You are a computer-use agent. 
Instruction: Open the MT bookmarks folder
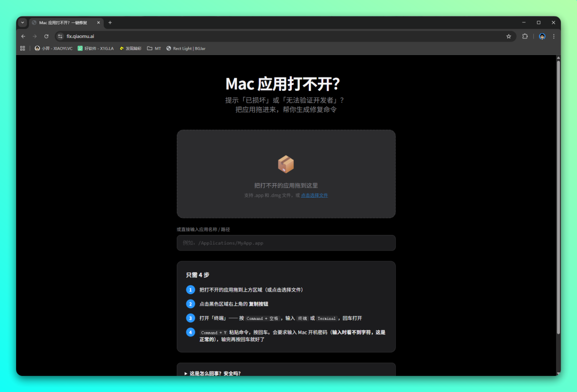[x=154, y=48]
